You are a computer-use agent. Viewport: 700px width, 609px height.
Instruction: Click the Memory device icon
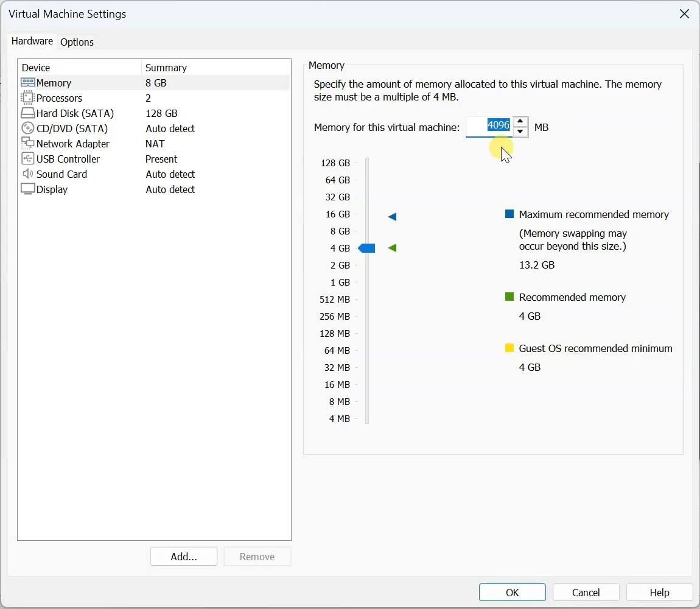point(27,83)
